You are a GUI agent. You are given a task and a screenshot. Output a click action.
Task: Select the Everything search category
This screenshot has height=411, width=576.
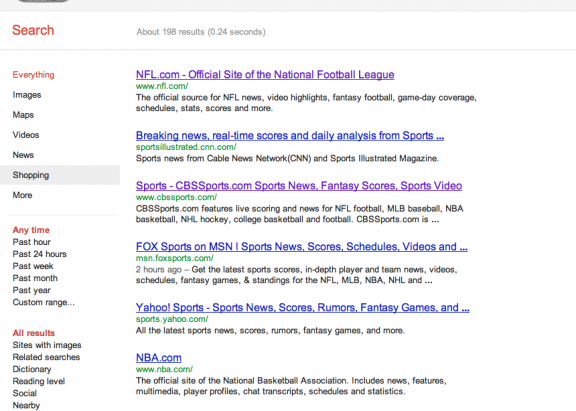pos(33,75)
